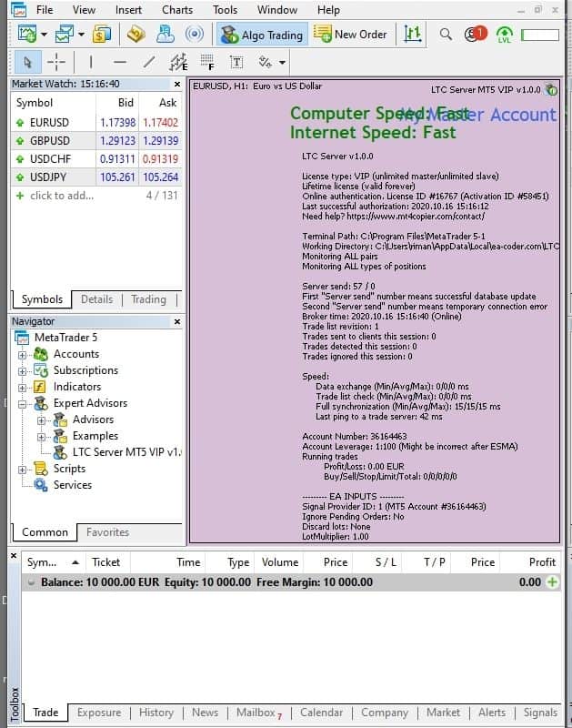Click the search input field in toolbar
The height and width of the screenshot is (728, 572).
point(540,35)
